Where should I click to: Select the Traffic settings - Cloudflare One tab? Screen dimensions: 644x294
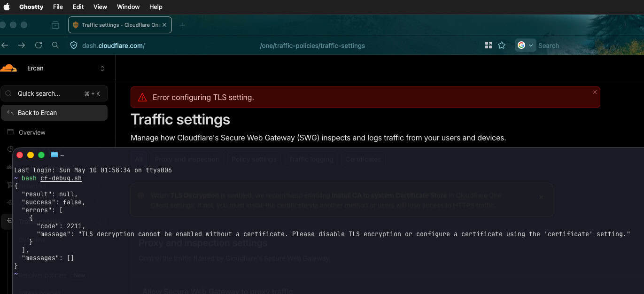click(x=120, y=25)
